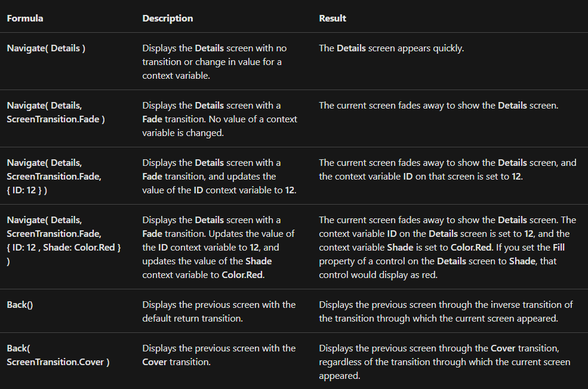Click the result "The Details screen appears quickly."
588x389 pixels.
click(x=391, y=48)
